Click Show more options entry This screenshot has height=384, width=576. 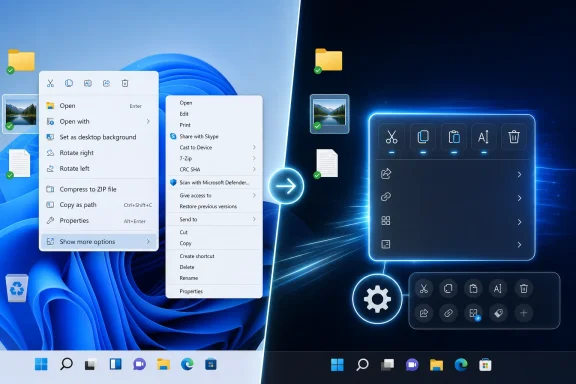click(99, 241)
